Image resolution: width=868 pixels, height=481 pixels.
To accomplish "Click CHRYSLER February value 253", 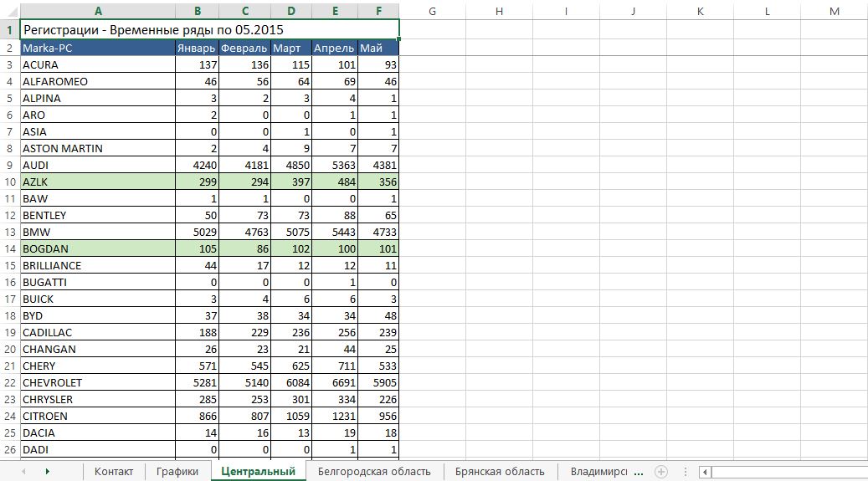I will [x=244, y=399].
